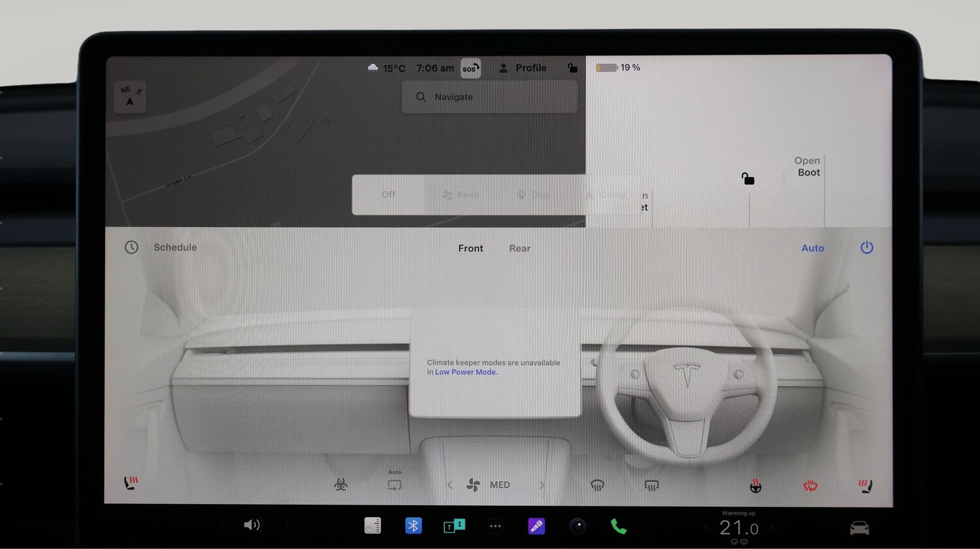Select the Front climate tab
This screenshot has height=549, width=980.
pyautogui.click(x=470, y=248)
